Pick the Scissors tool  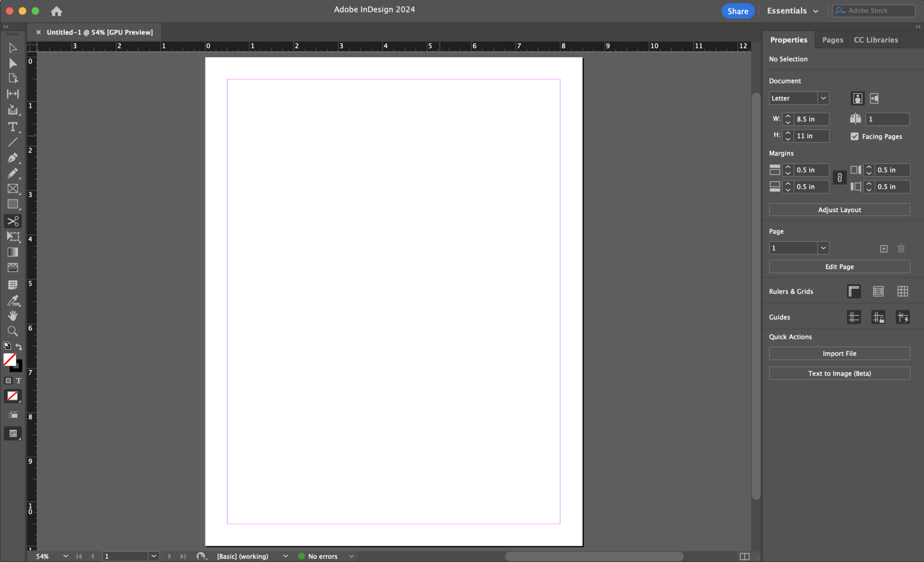[13, 221]
